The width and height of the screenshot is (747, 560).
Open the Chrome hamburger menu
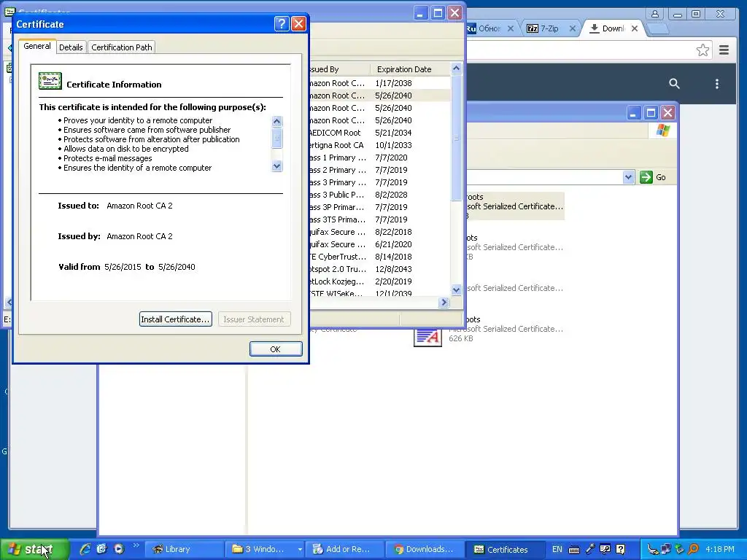(724, 50)
